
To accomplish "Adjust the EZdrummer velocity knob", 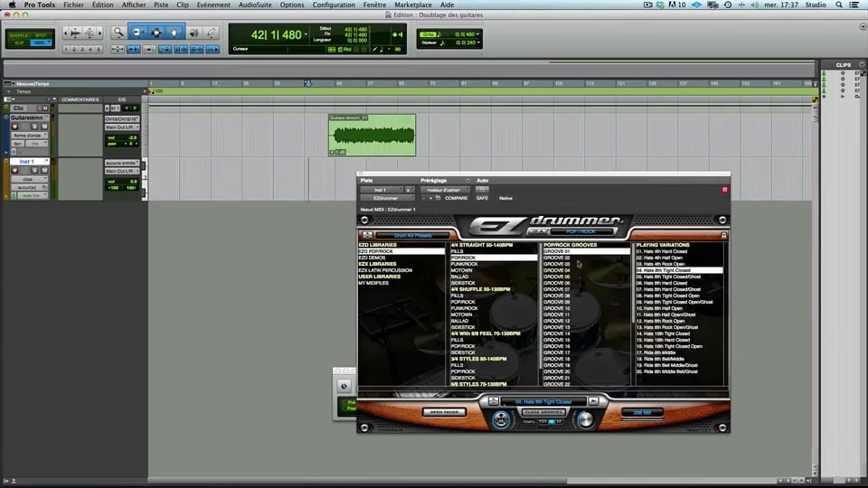I will 585,419.
